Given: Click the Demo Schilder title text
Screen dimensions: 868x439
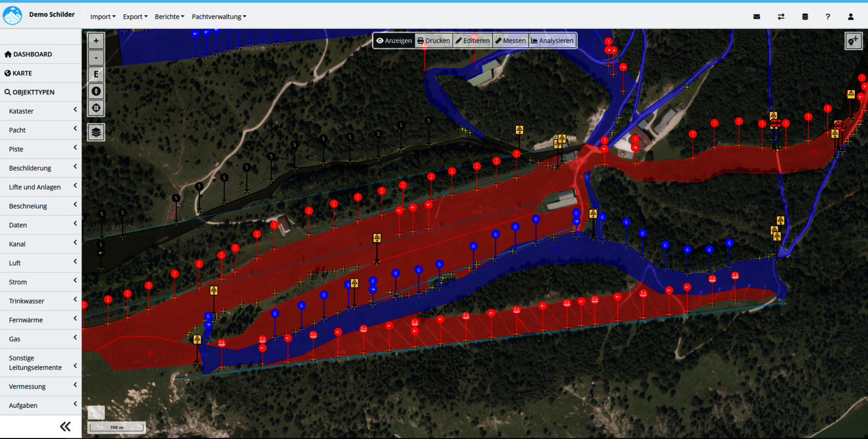Looking at the screenshot, I should (52, 15).
